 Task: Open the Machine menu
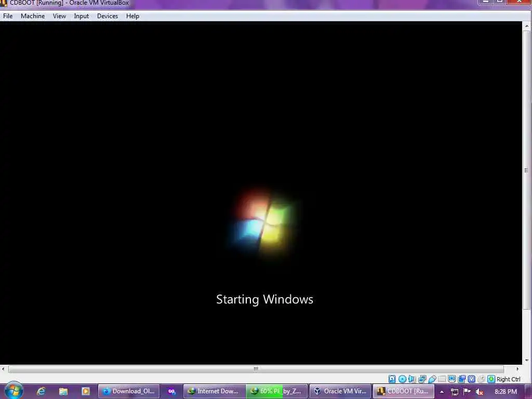pyautogui.click(x=33, y=16)
